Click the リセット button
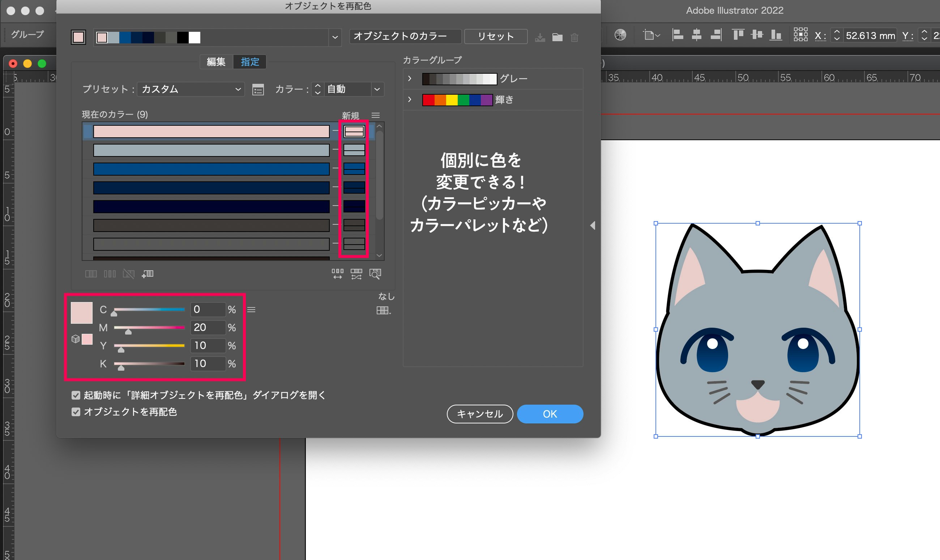 click(496, 36)
